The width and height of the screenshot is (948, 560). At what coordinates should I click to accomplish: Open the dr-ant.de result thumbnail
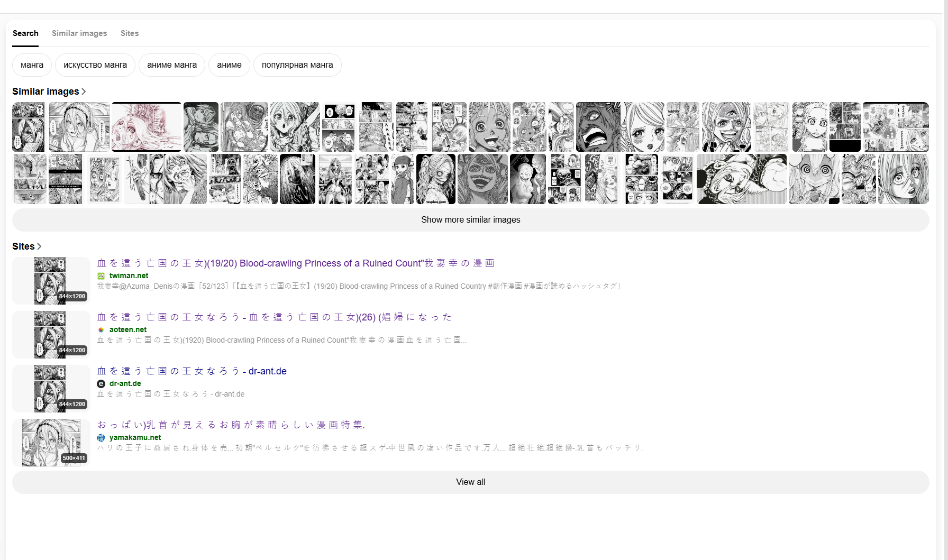(51, 389)
